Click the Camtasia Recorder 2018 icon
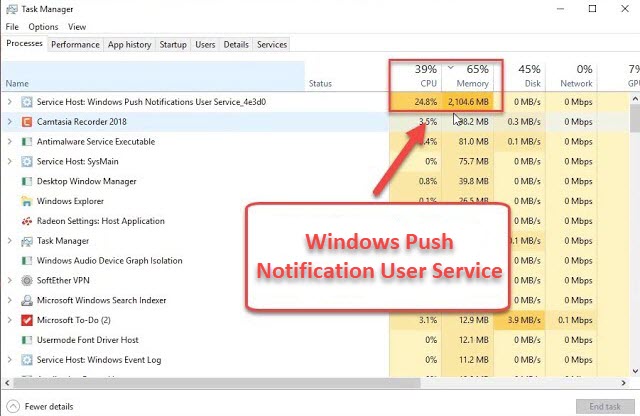Screen dimensions: 640x416 (x=27, y=122)
